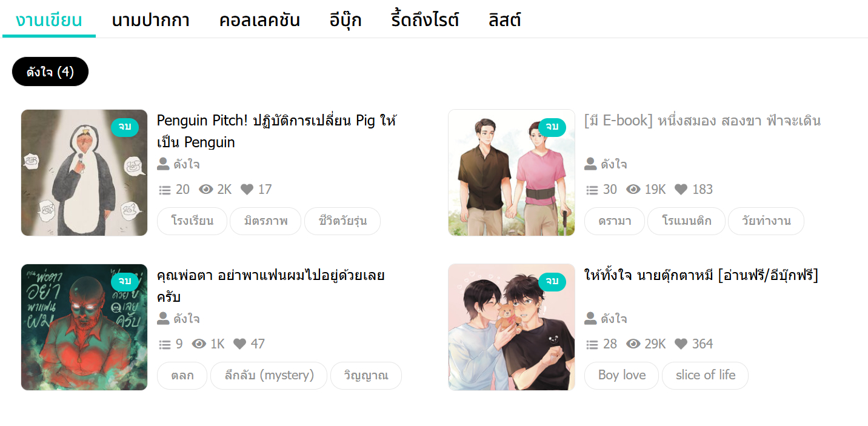Viewport: 868px width, 426px height.
Task: Open ให้ทั้งใจ นายตุ๊กตาหมี story title
Action: click(x=701, y=276)
